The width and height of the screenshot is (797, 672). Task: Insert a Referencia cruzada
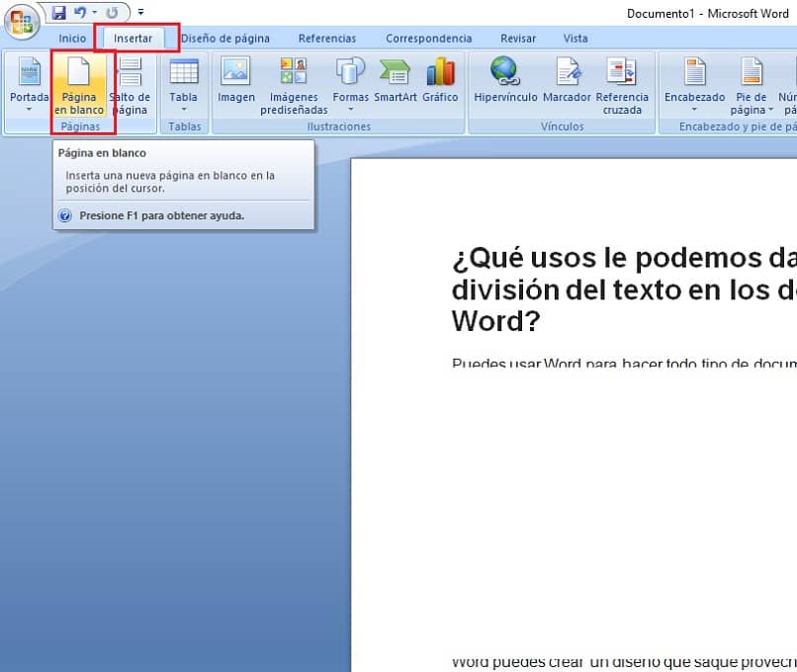[623, 84]
